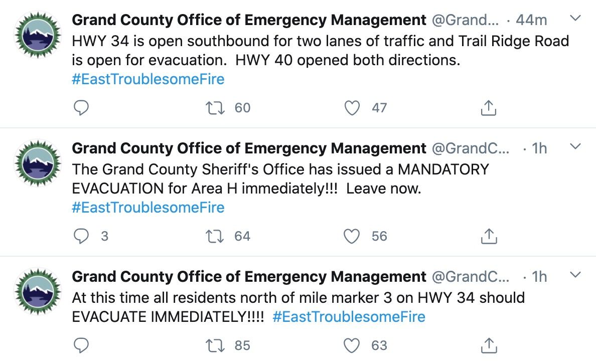
Task: Share the mile marker 3 evacuation tweet
Action: pyautogui.click(x=489, y=345)
